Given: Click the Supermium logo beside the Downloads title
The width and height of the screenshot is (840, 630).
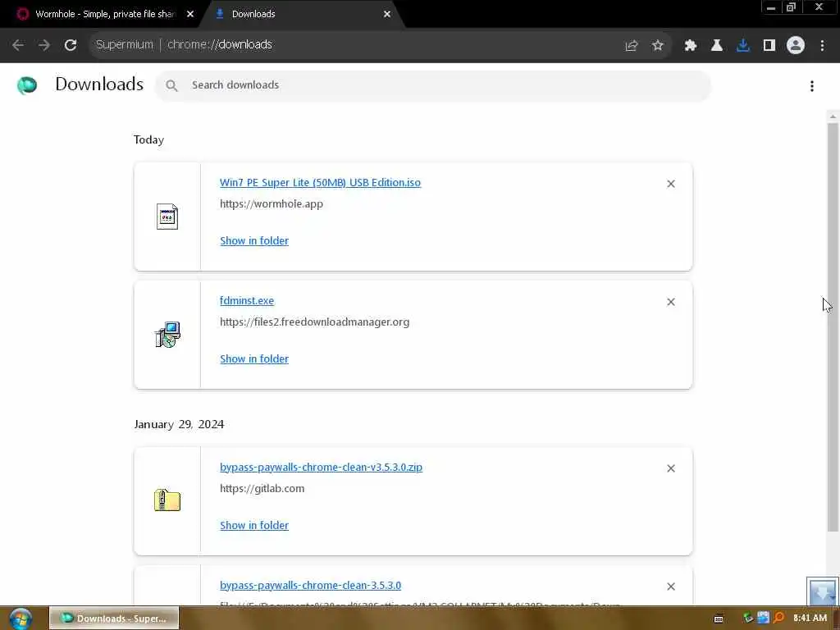Looking at the screenshot, I should tap(27, 85).
